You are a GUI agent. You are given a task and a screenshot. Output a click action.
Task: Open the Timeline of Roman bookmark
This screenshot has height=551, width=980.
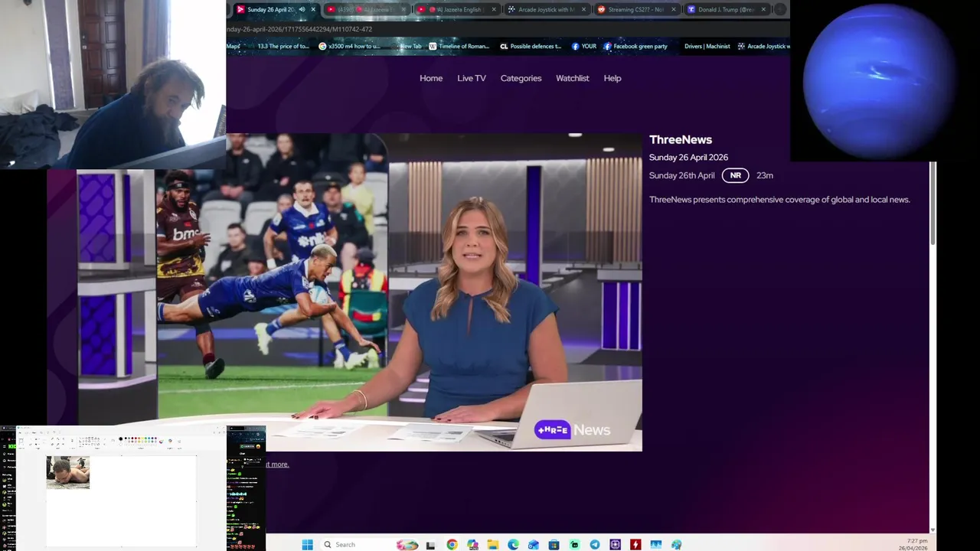(x=459, y=46)
